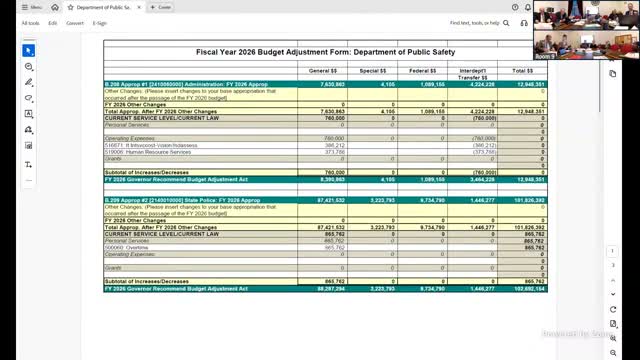Select the Add text T tool
The height and width of the screenshot is (360, 640).
click(x=29, y=165)
